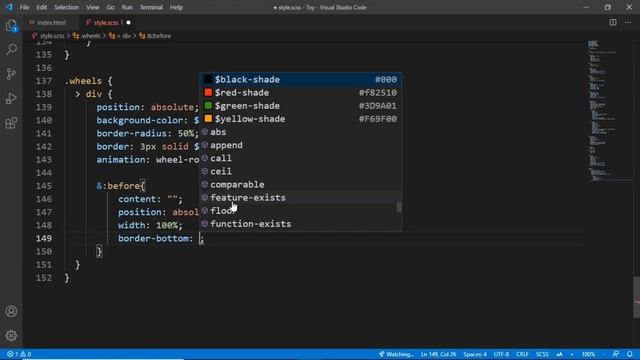Open the Help menu
640x360 pixels.
click(176, 7)
